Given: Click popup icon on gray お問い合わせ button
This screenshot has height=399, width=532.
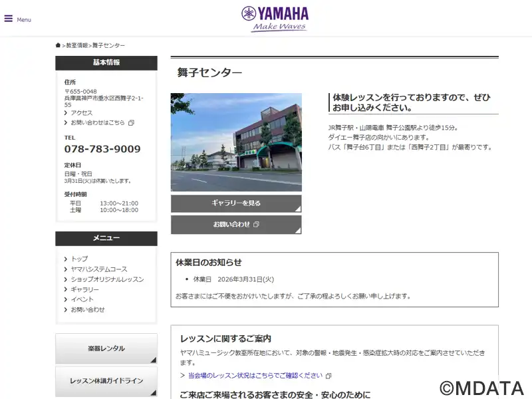Looking at the screenshot, I should pyautogui.click(x=257, y=224).
